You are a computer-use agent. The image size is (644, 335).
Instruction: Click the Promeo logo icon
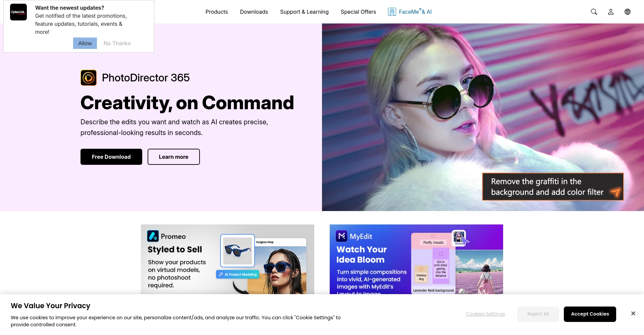153,236
